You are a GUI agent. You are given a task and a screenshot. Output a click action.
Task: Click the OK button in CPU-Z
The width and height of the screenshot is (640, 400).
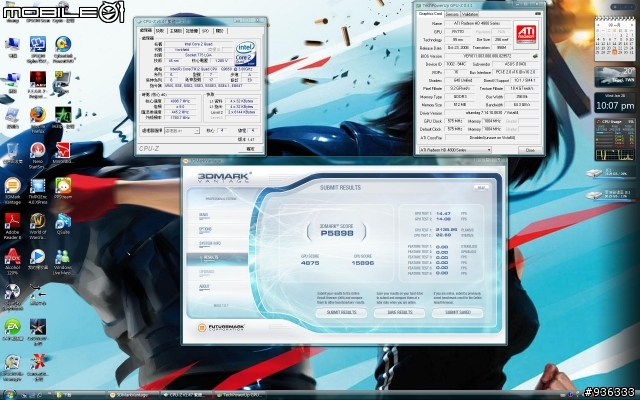pyautogui.click(x=251, y=149)
